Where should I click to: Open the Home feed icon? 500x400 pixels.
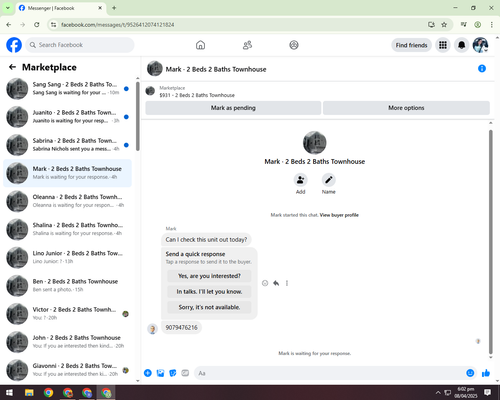(x=200, y=45)
